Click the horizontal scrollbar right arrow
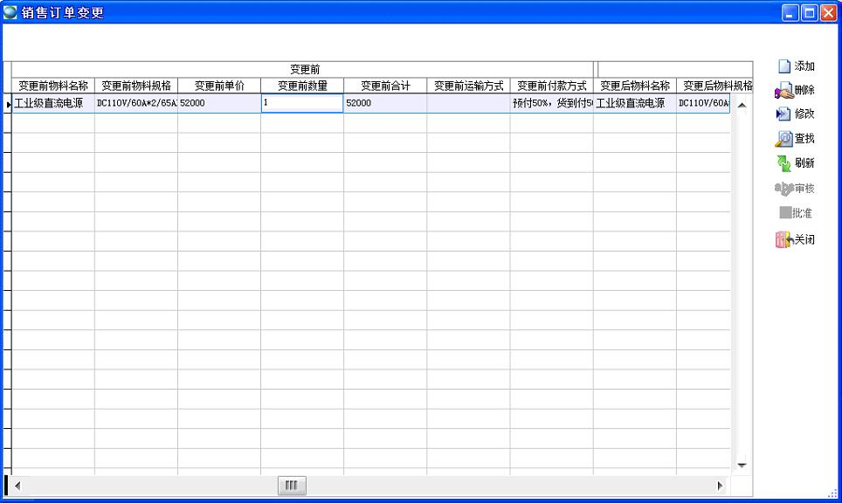Screen dimensions: 842x504 coord(721,486)
